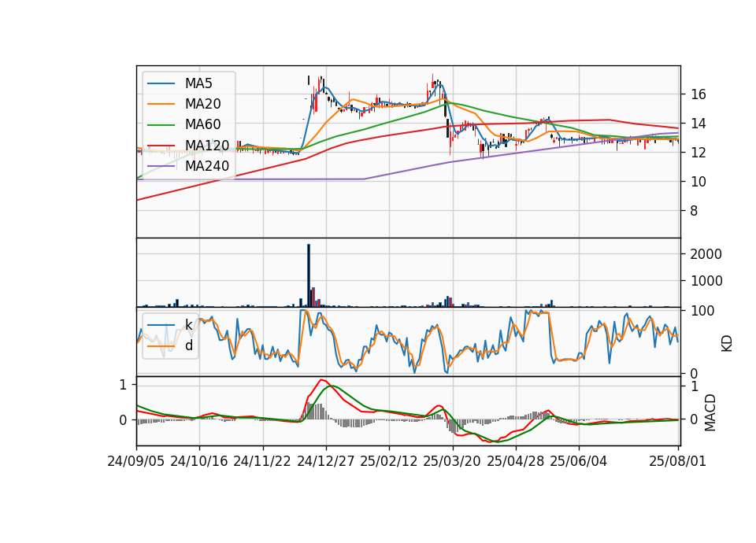
Task: Click the volume axis label 1000
Action: pos(706,281)
